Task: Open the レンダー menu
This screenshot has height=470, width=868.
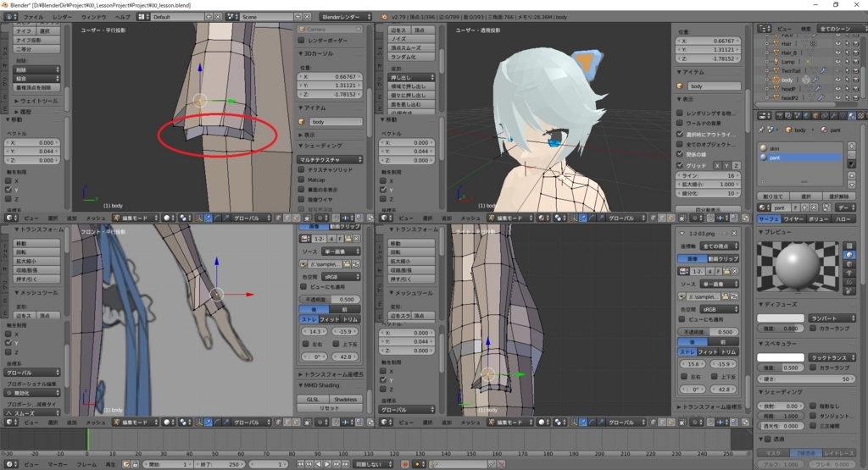Action: click(62, 17)
